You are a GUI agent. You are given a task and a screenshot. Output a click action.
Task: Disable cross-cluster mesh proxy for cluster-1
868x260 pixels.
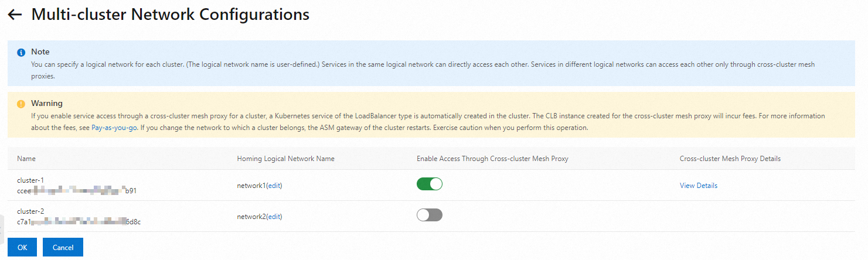[430, 184]
